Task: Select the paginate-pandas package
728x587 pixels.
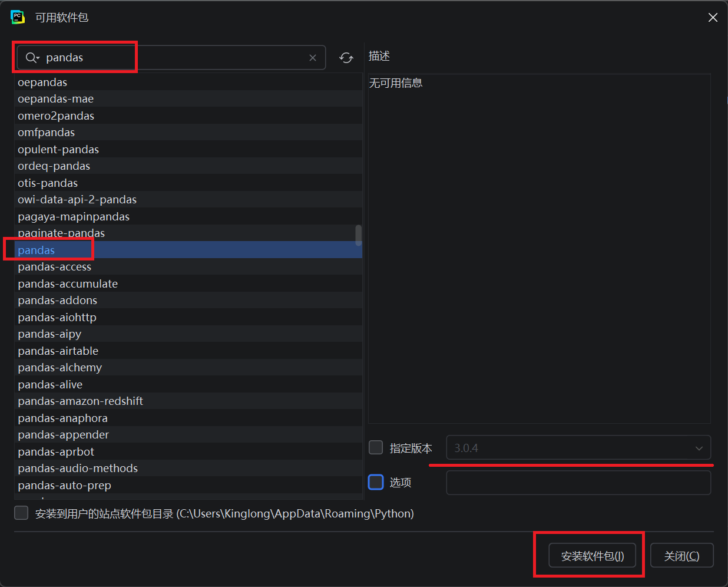Action: click(x=188, y=233)
